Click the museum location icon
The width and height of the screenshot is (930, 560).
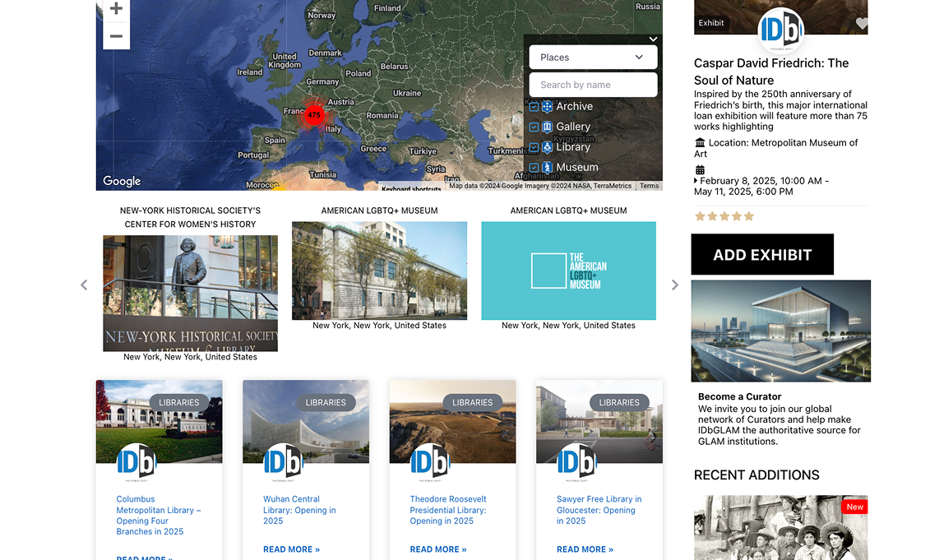click(700, 143)
